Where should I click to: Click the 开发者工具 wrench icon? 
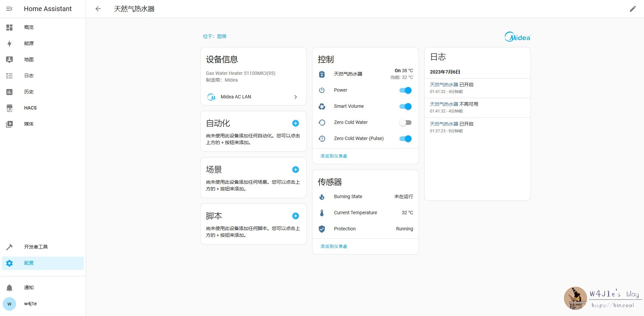tap(9, 247)
